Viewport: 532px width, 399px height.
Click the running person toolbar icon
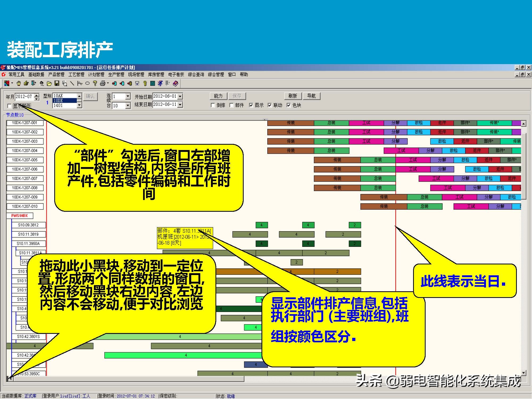click(x=160, y=84)
